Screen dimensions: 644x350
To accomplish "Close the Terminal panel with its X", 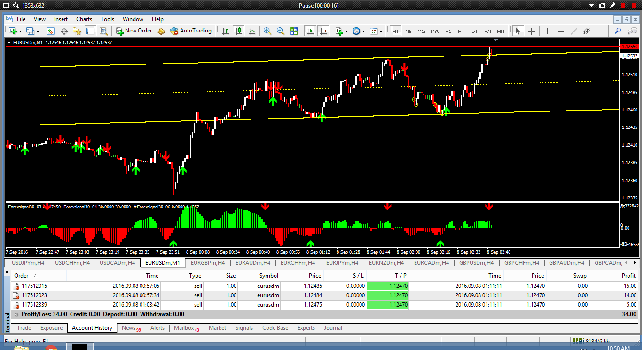I will [x=8, y=273].
